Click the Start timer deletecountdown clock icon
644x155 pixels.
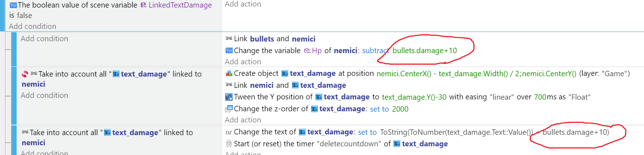(x=229, y=144)
